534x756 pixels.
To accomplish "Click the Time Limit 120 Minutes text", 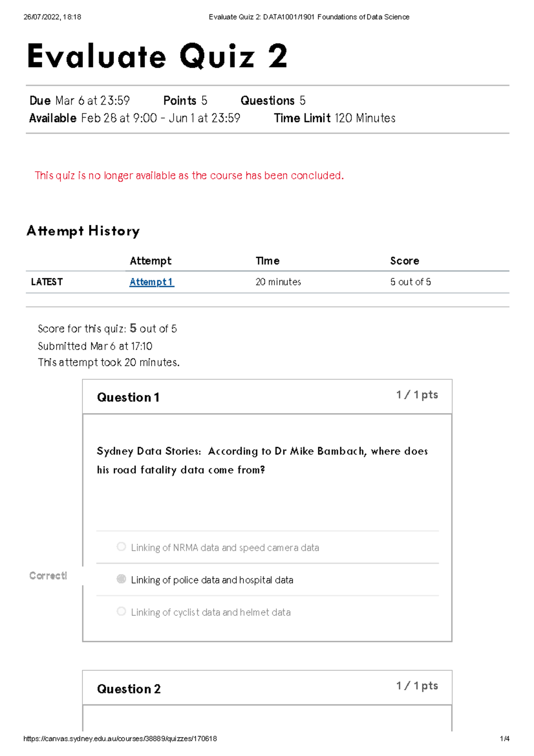I will click(335, 118).
